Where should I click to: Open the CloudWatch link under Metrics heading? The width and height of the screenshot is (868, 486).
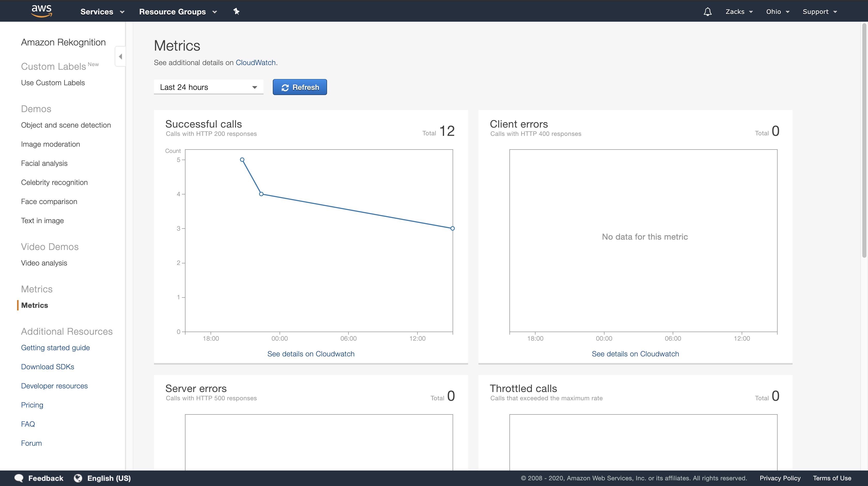255,63
